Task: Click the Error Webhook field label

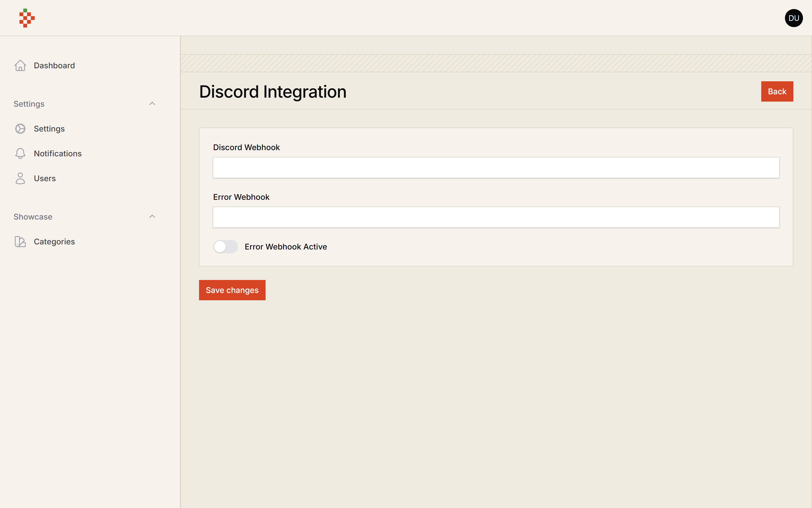Action: [x=241, y=197]
